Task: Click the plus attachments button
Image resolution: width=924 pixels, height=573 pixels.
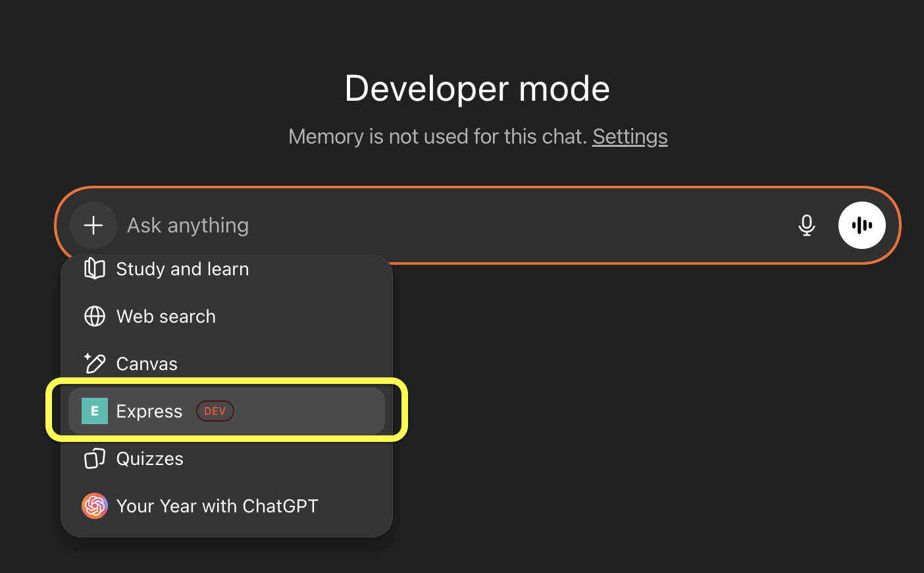Action: tap(93, 225)
